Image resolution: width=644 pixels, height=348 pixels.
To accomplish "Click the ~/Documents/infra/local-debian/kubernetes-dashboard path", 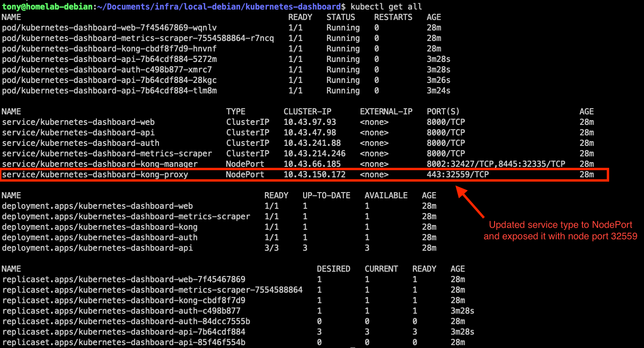I will point(219,7).
